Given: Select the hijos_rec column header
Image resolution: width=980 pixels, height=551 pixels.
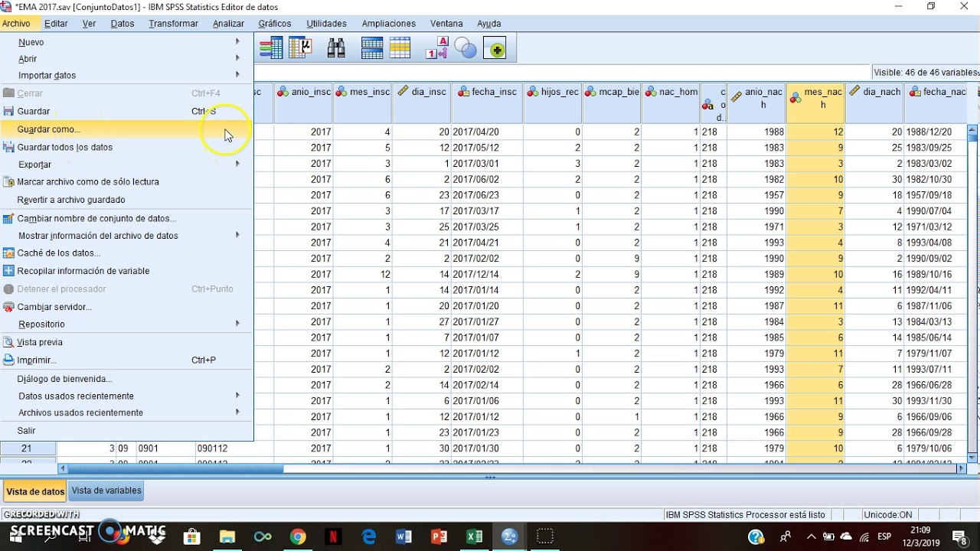Looking at the screenshot, I should click(x=553, y=103).
